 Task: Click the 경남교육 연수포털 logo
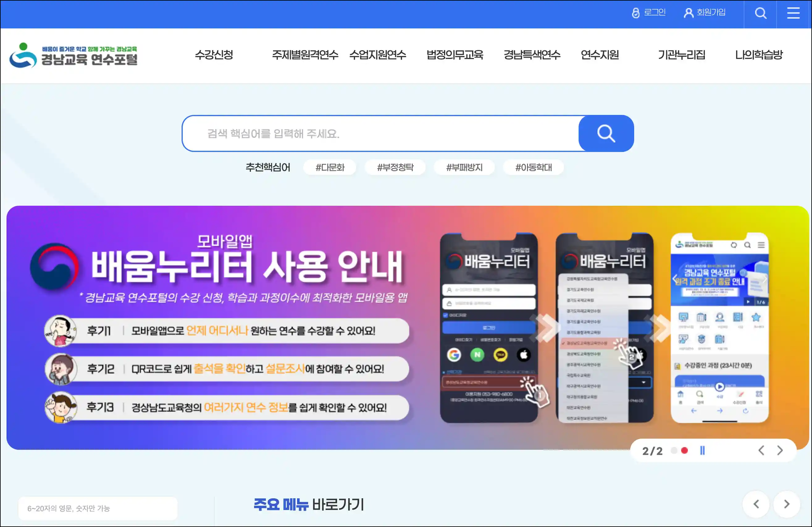(x=74, y=55)
